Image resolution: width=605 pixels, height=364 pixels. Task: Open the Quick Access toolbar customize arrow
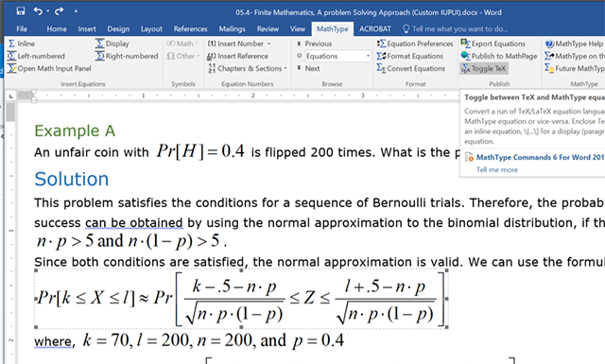[x=76, y=11]
